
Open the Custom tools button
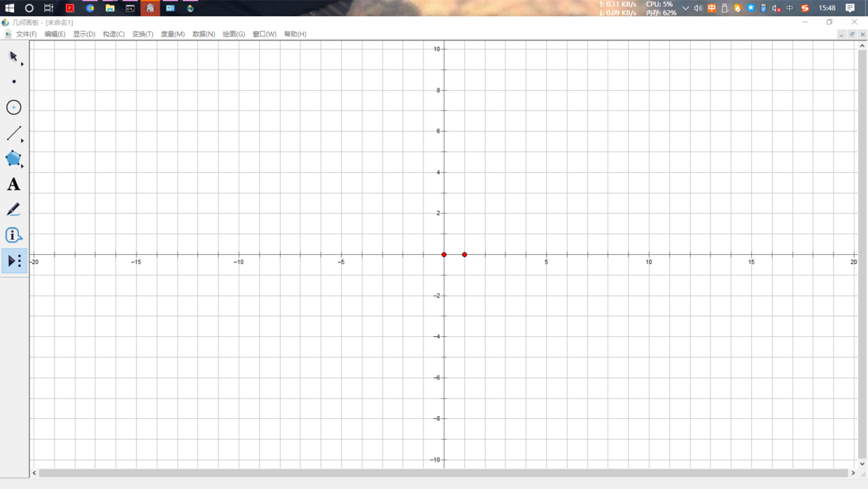point(14,261)
